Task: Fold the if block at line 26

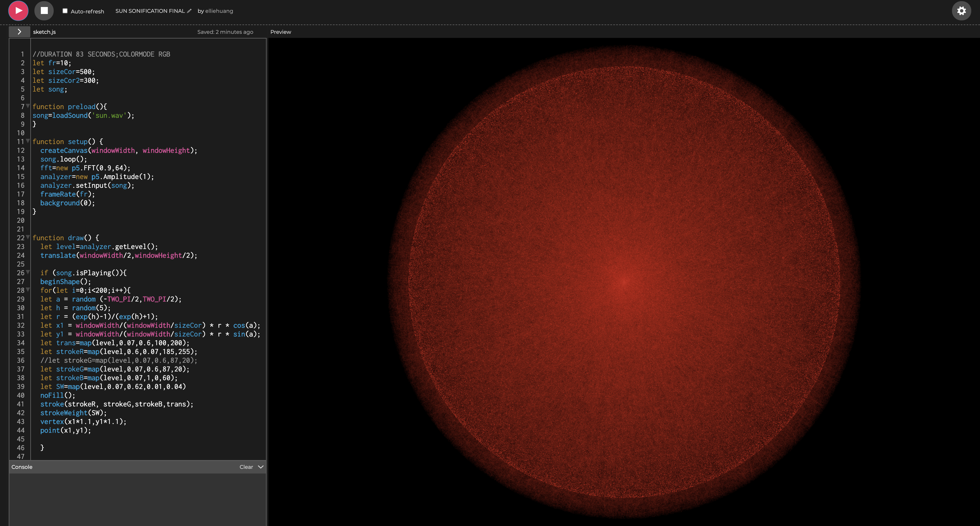Action: pyautogui.click(x=28, y=272)
